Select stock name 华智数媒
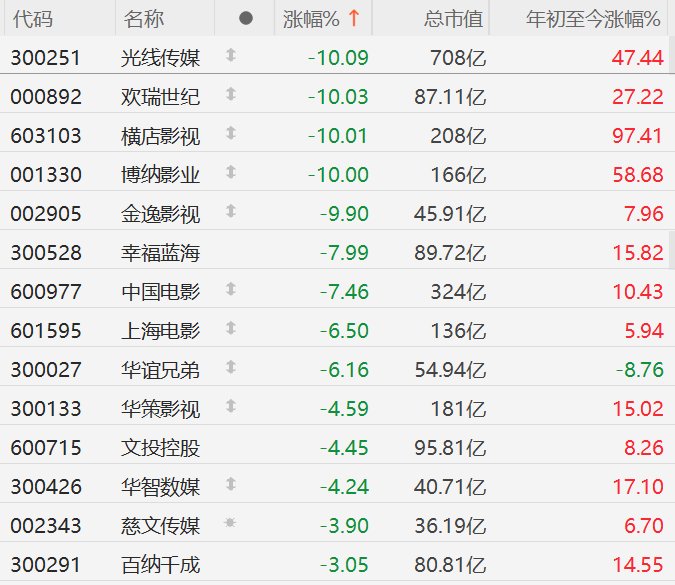 pos(160,487)
